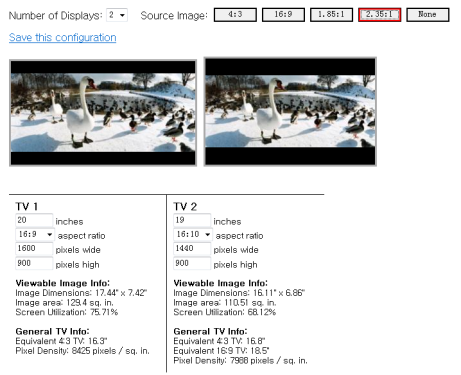461x375 pixels.
Task: Expand TV 2 aspect ratio dropdown
Action: tap(193, 235)
